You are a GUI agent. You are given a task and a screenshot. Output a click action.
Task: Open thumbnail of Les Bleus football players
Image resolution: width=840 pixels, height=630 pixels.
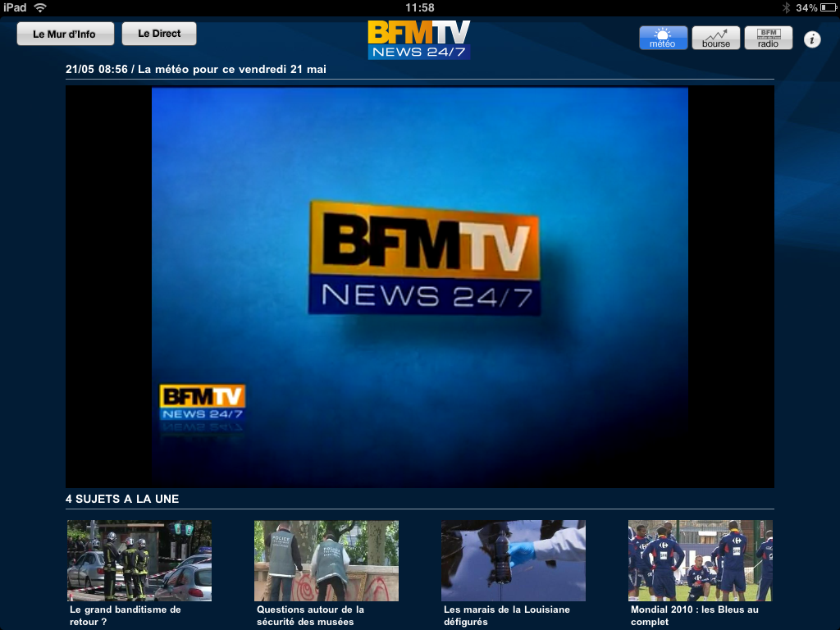(701, 560)
